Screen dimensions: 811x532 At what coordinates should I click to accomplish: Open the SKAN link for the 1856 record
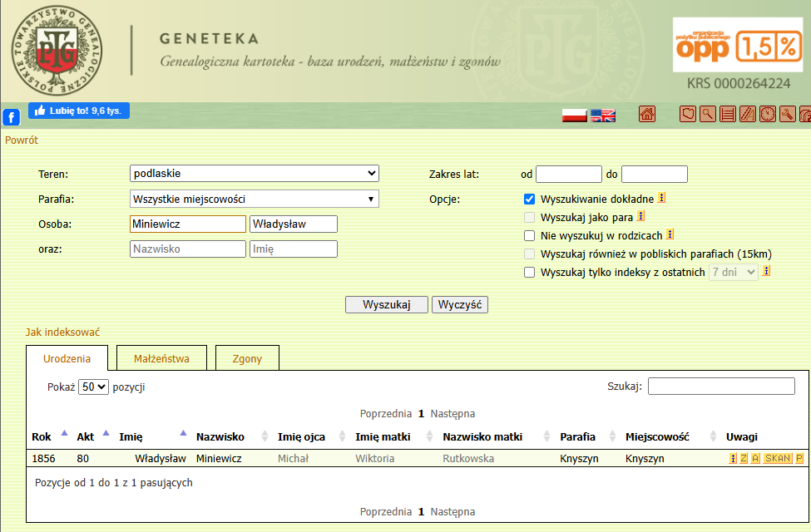(778, 458)
